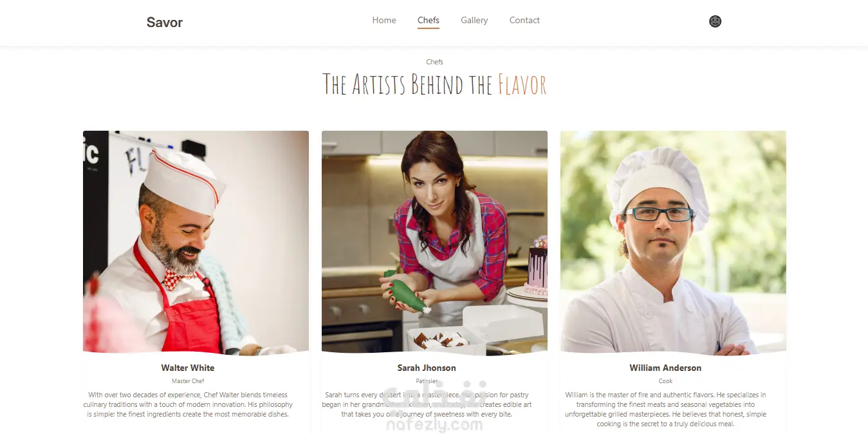The width and height of the screenshot is (868, 434).
Task: Click Walter White's chef photo
Action: click(x=196, y=242)
